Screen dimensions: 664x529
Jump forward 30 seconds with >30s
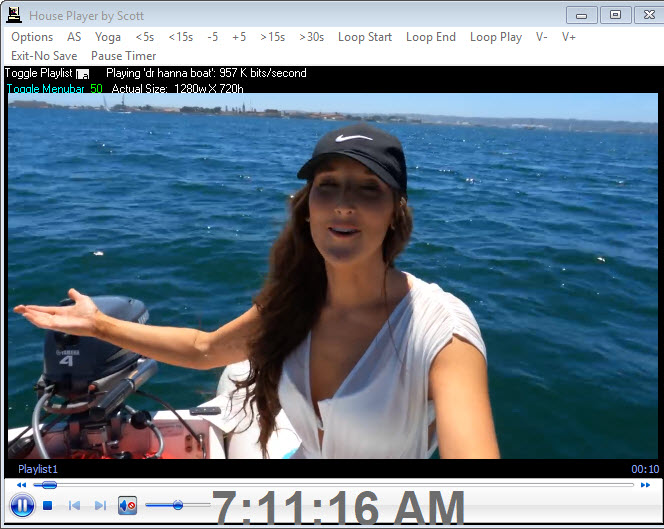[311, 37]
